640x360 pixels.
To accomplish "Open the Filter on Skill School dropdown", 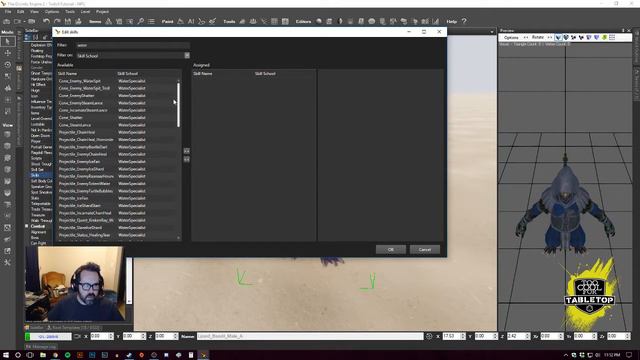I will (x=187, y=56).
